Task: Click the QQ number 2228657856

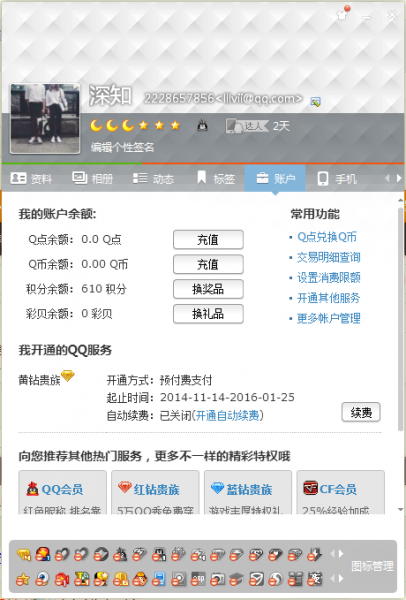Action: click(x=179, y=98)
